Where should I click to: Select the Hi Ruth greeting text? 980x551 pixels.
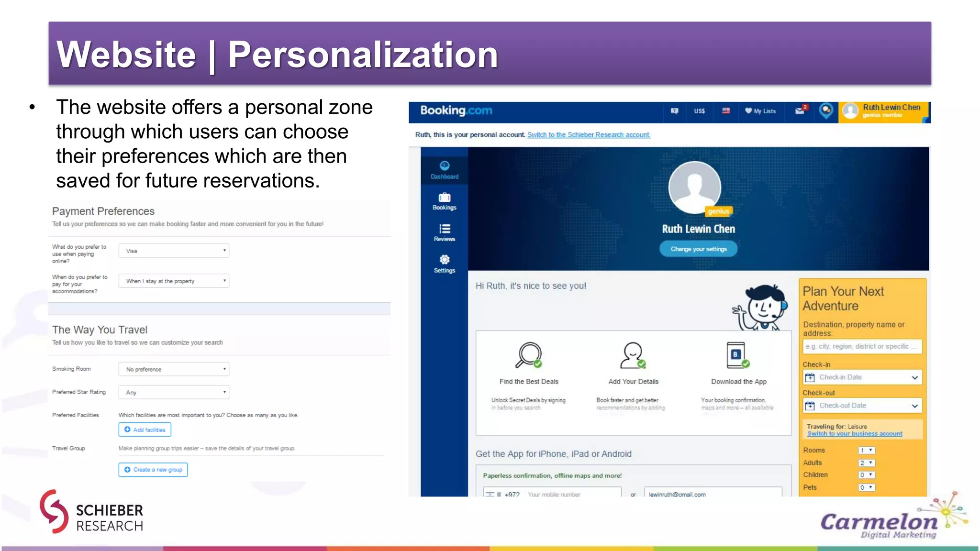(531, 286)
